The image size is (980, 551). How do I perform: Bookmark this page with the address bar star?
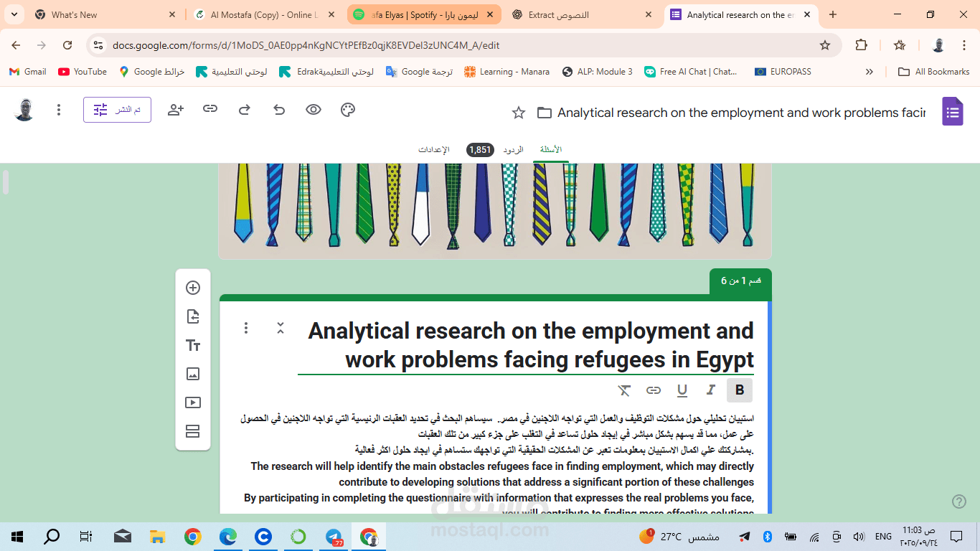pyautogui.click(x=825, y=45)
